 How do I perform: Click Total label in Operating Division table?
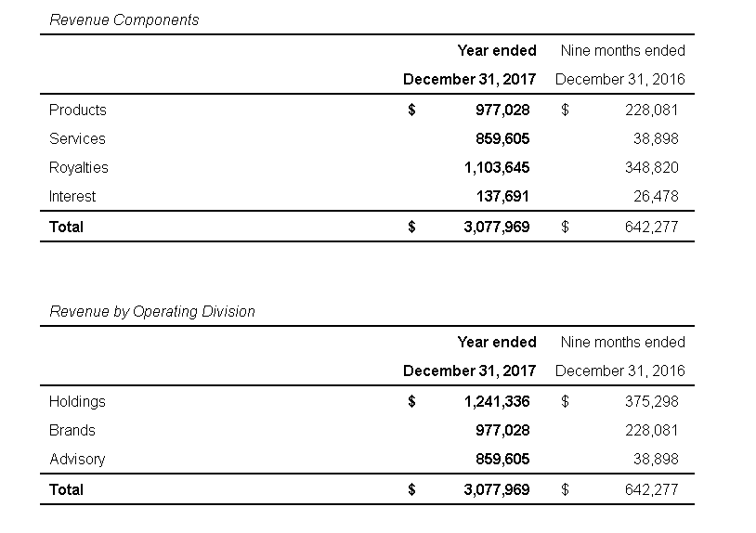pos(66,489)
